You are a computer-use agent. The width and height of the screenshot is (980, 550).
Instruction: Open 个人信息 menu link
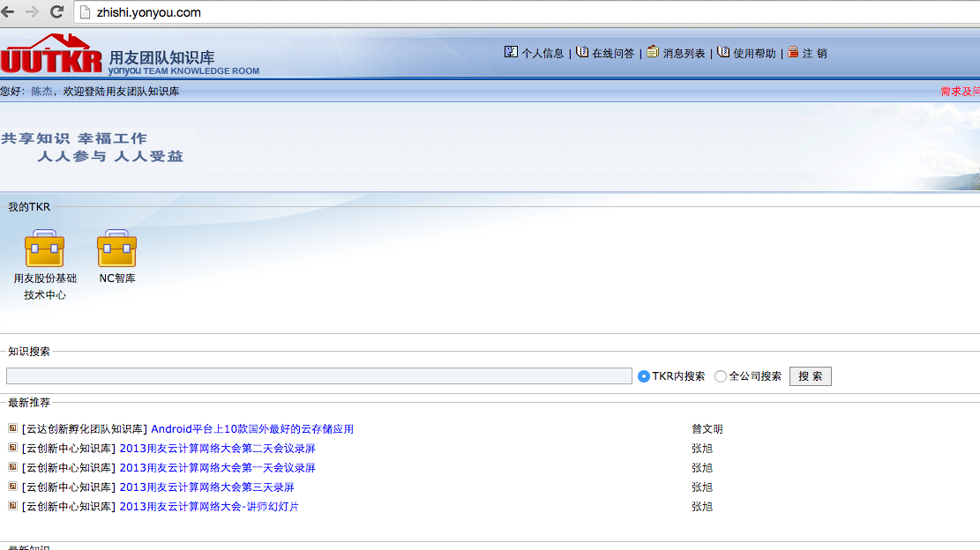click(542, 54)
